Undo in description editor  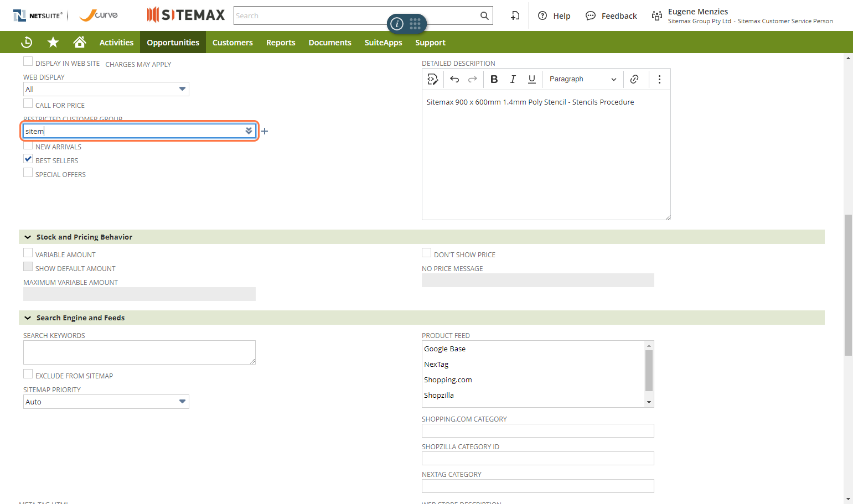coord(454,79)
